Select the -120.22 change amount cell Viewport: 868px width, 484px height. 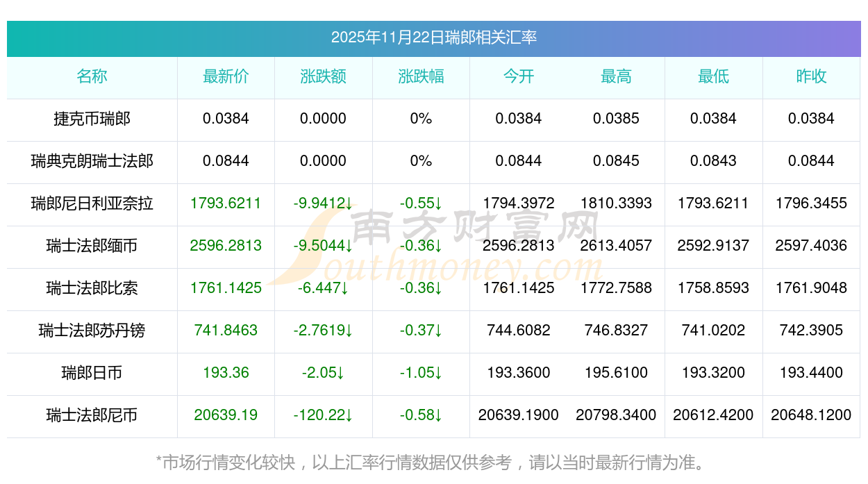[x=323, y=415]
